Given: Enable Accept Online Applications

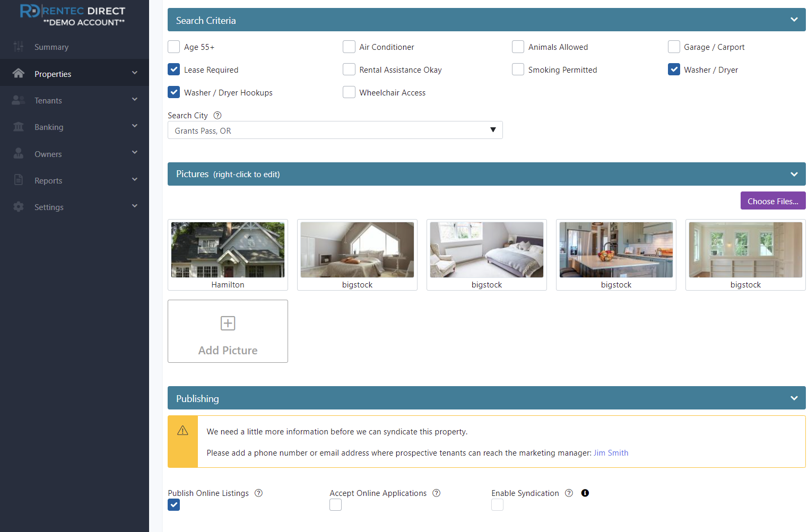Looking at the screenshot, I should pos(335,504).
